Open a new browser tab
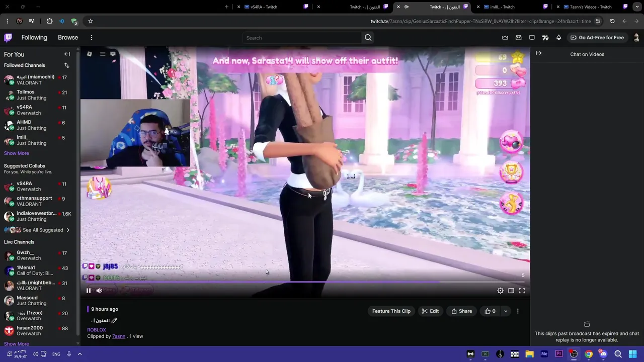 pos(226,7)
